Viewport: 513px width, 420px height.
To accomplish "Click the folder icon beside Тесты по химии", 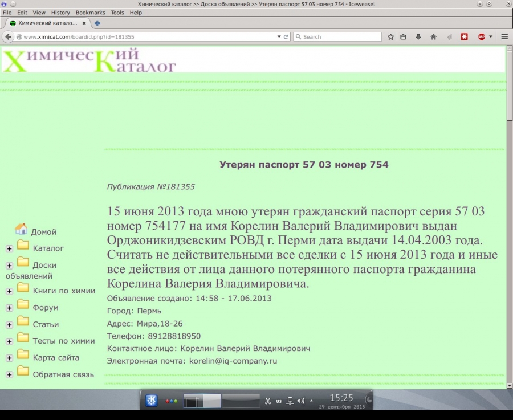I will (x=23, y=337).
